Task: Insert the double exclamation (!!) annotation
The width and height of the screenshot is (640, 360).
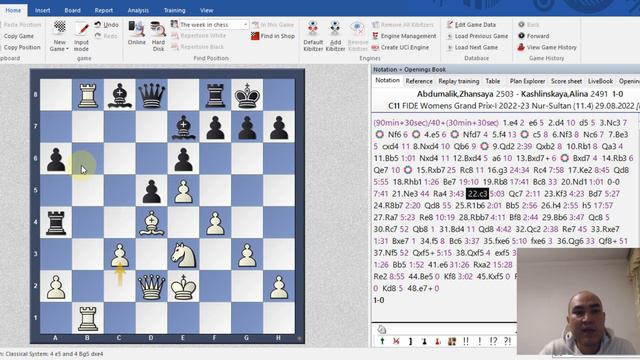Action: click(466, 341)
